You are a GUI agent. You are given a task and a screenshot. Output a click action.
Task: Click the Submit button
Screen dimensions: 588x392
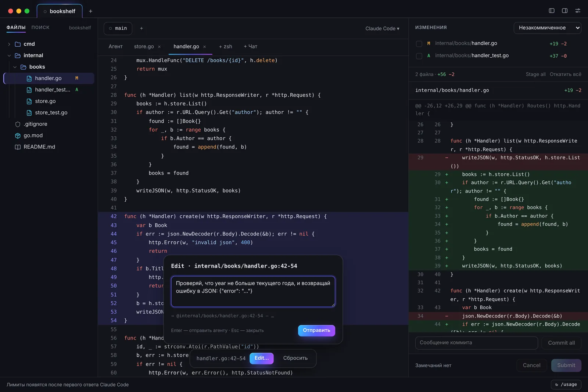click(x=566, y=365)
